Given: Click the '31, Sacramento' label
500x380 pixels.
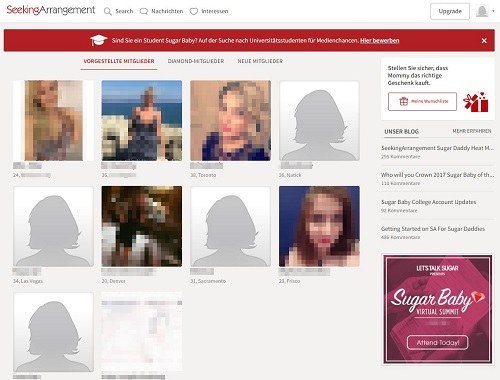Looking at the screenshot, I should point(208,281).
